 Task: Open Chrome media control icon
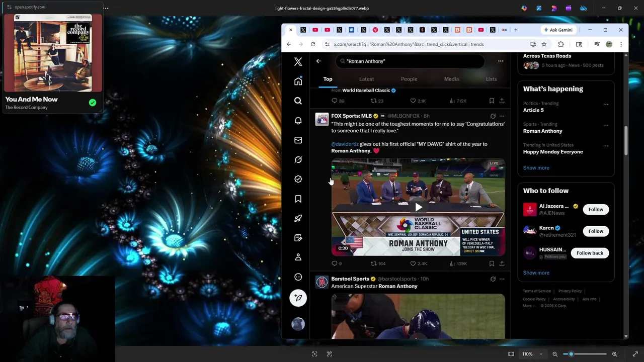coord(597,44)
